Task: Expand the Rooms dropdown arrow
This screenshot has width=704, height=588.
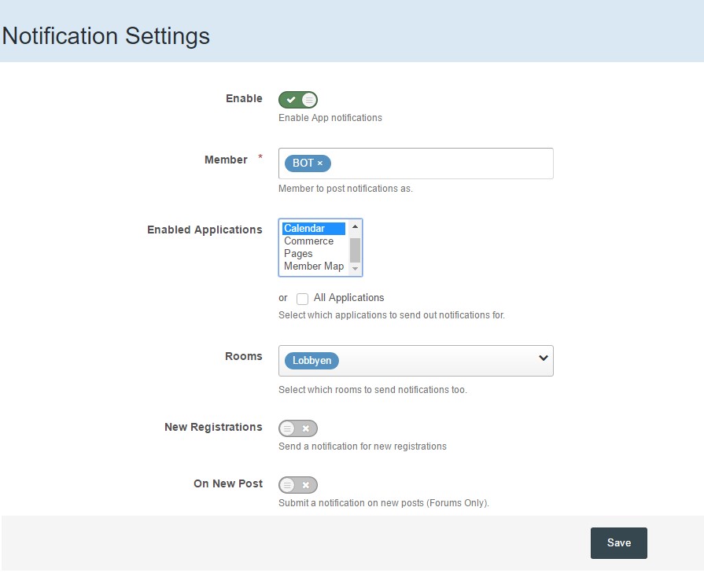Action: point(544,358)
